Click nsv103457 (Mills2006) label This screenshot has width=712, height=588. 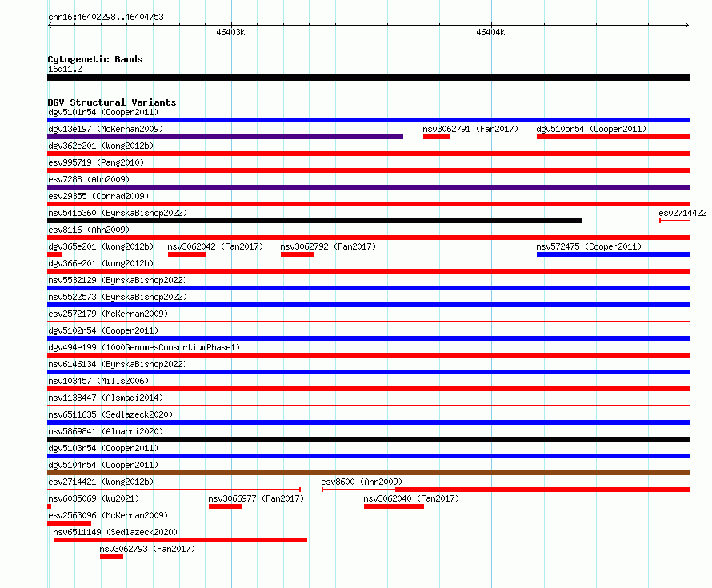pyautogui.click(x=98, y=381)
